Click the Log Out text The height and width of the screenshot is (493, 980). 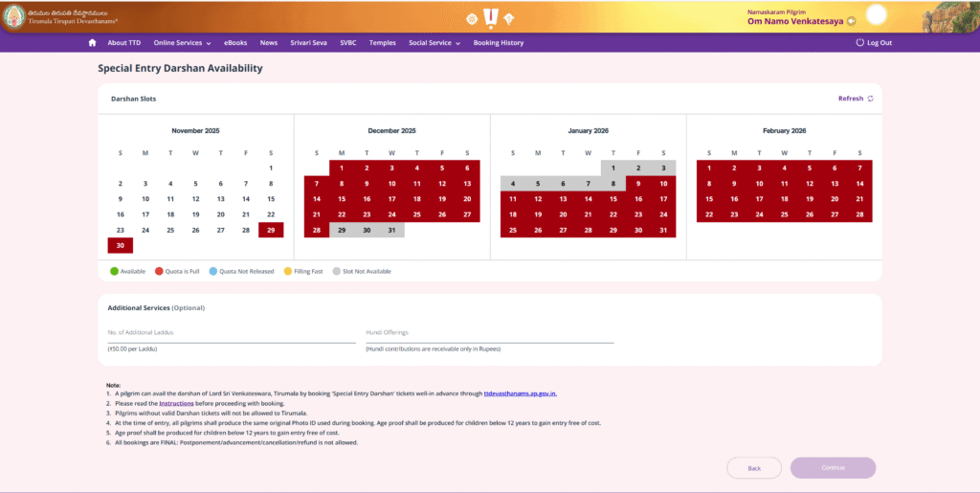coord(880,42)
